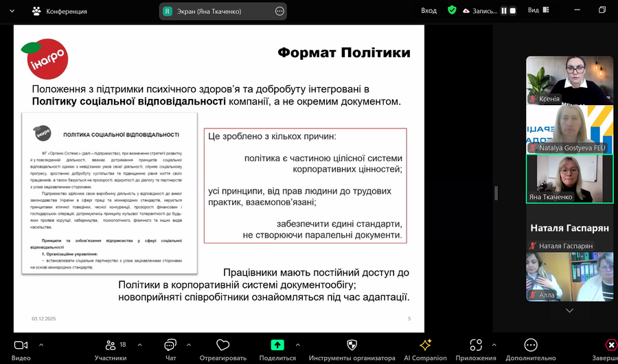This screenshot has height=364, width=618.
Task: Click the text Це зроблено з кількох причин
Action: [x=272, y=137]
